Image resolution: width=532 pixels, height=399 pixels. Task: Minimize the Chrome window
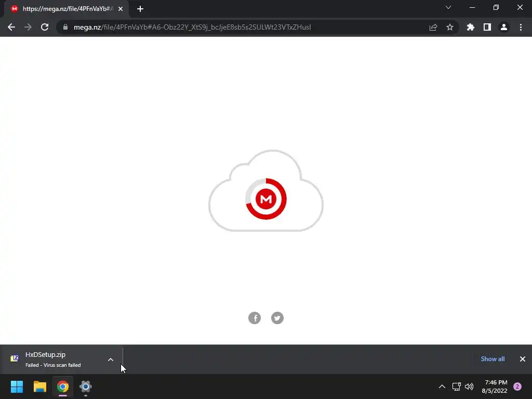pyautogui.click(x=472, y=7)
